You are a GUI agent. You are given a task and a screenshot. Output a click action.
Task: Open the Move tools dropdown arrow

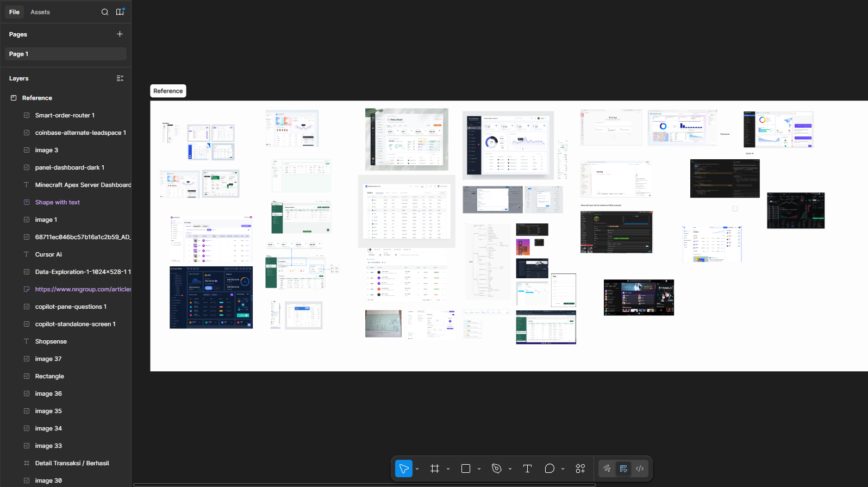[x=417, y=469]
